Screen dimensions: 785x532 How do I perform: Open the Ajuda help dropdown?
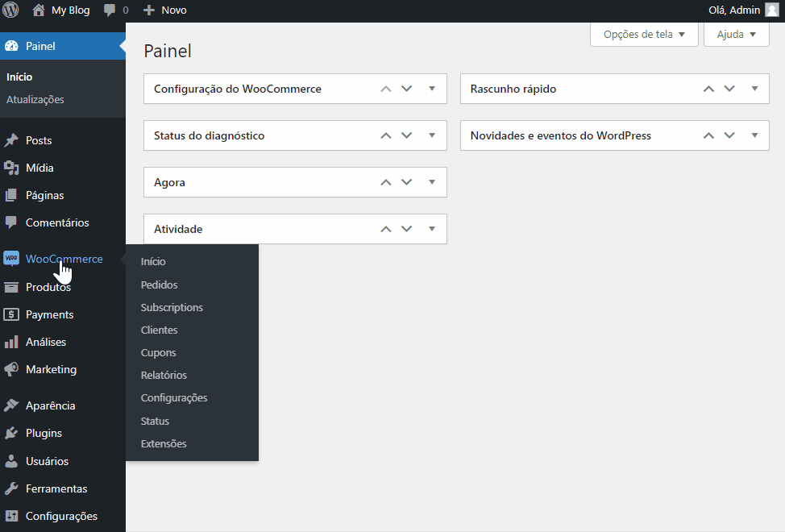pos(737,35)
